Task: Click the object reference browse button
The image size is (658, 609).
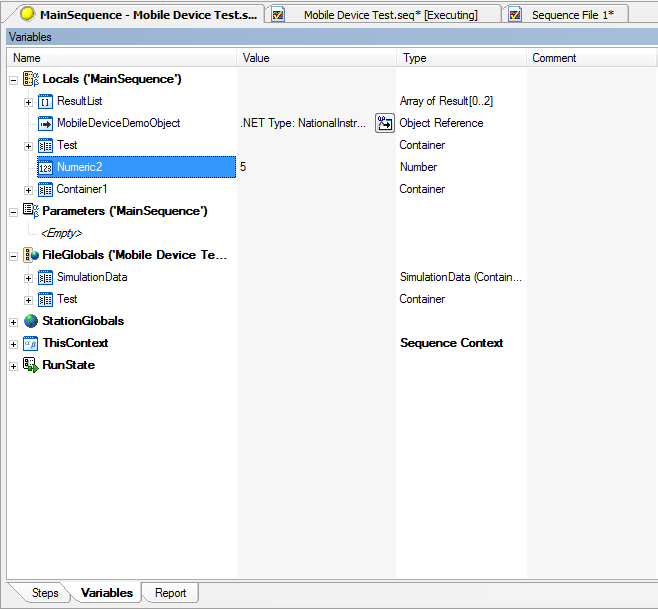Action: click(384, 123)
